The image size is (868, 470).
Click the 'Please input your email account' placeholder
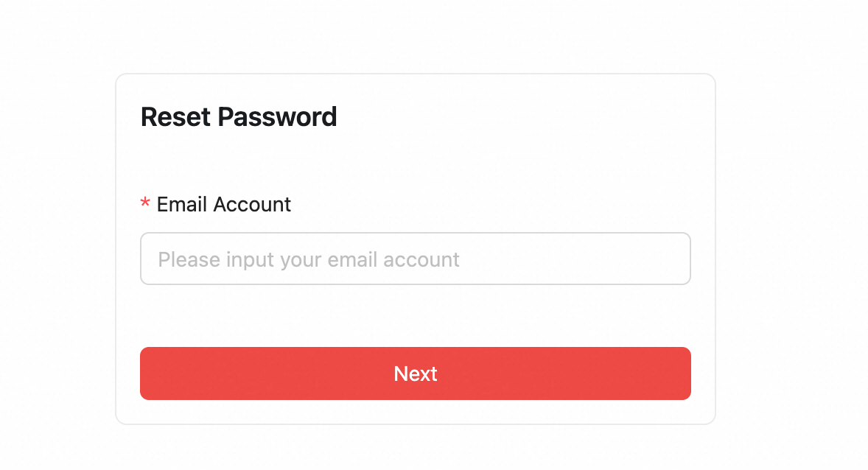(x=308, y=259)
